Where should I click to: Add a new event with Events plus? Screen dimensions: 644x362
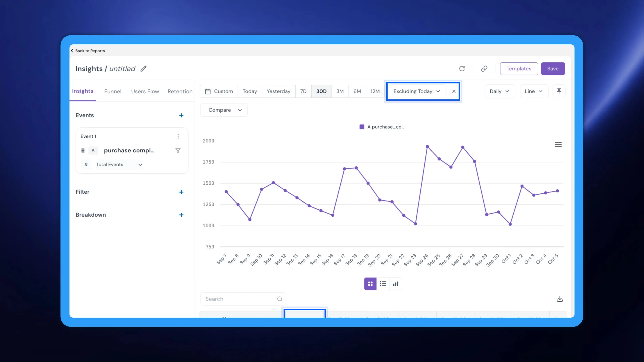click(x=181, y=115)
